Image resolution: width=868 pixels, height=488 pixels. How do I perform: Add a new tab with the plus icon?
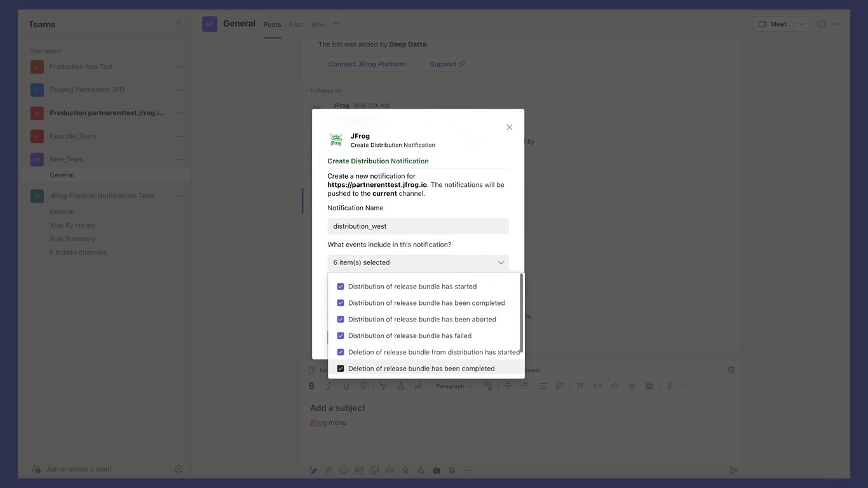(336, 24)
